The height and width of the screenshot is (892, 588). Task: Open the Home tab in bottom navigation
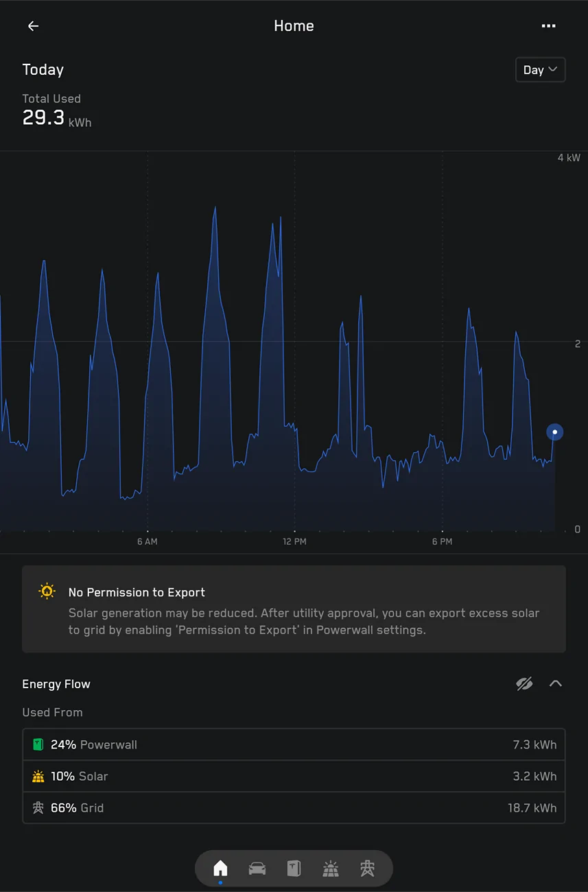220,869
